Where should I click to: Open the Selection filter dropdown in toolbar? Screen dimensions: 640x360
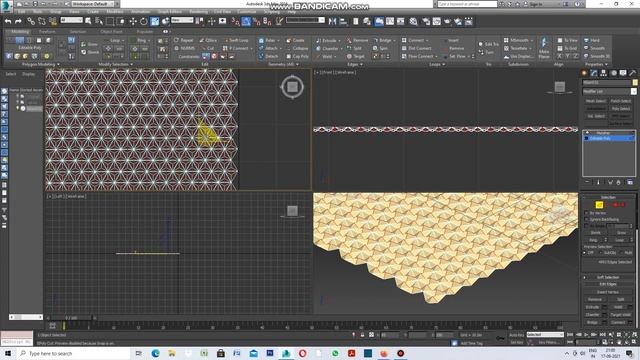pos(71,20)
